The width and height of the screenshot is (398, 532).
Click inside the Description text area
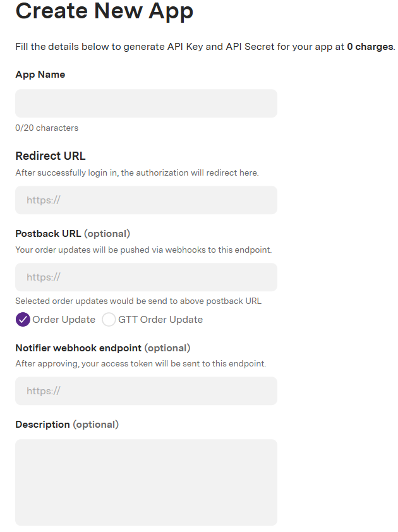tap(146, 483)
